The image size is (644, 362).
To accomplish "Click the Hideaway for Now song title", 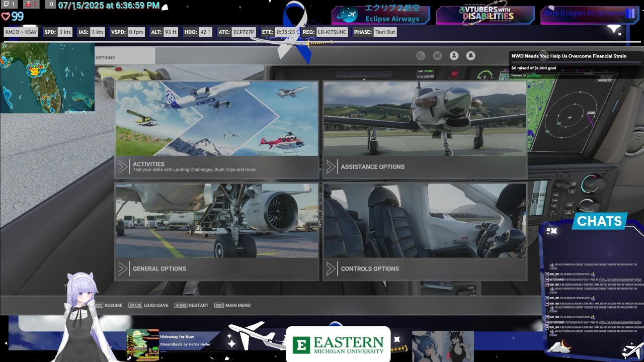I will click(177, 337).
